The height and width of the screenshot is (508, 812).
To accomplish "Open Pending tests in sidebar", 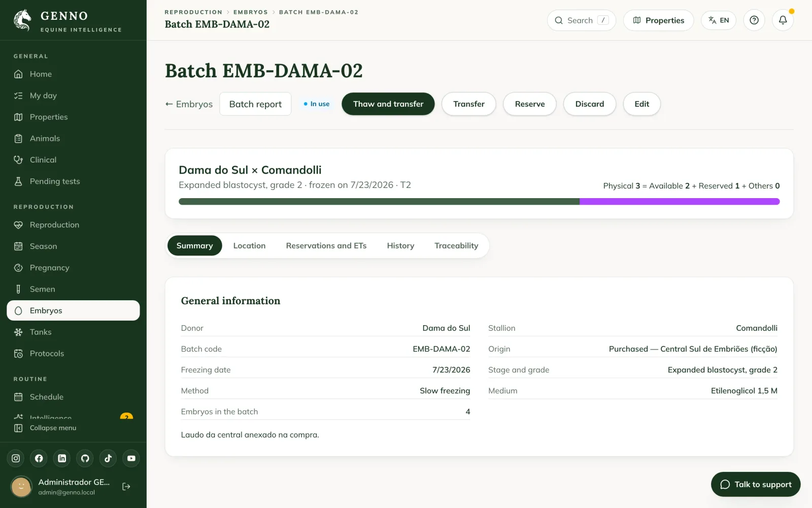I will point(73,181).
